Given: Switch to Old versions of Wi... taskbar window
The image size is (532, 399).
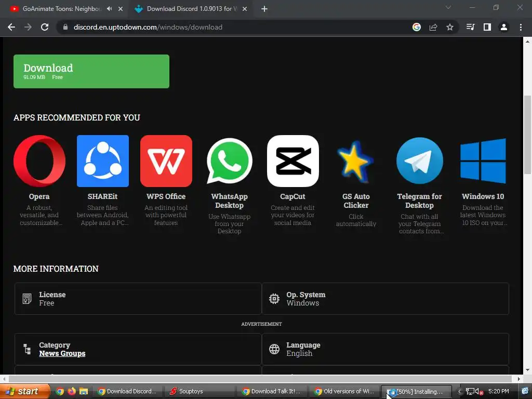Looking at the screenshot, I should click(344, 391).
